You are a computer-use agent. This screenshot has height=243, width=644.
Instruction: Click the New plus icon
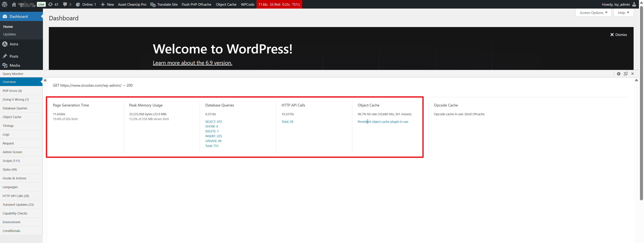point(102,4)
